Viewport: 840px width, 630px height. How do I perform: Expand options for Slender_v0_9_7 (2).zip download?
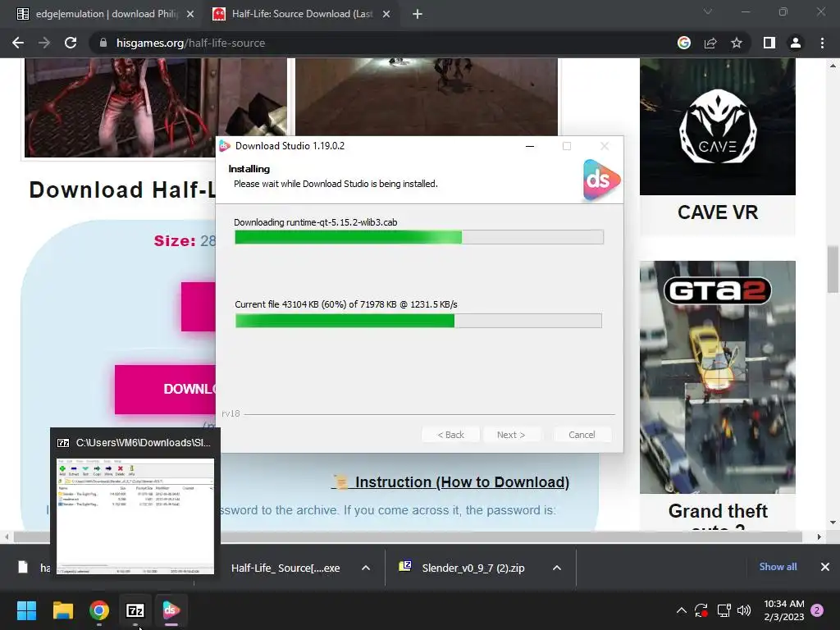(x=557, y=568)
